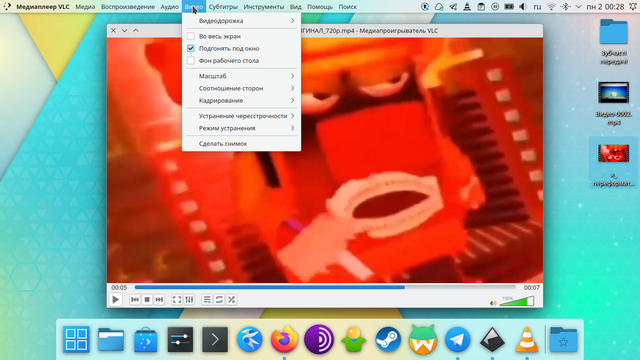Expand the 'Масштаб' submenu
640x360 pixels.
click(241, 76)
